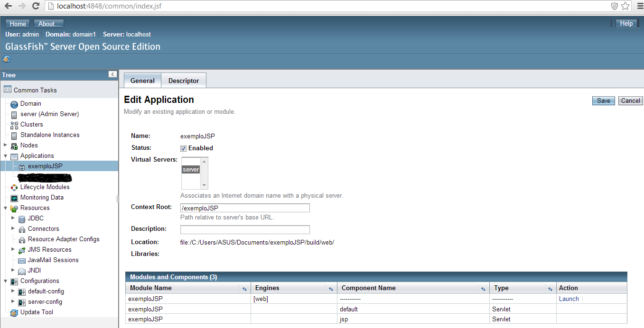Launch the exemploJSP web module
The width and height of the screenshot is (644, 328).
[x=569, y=299]
